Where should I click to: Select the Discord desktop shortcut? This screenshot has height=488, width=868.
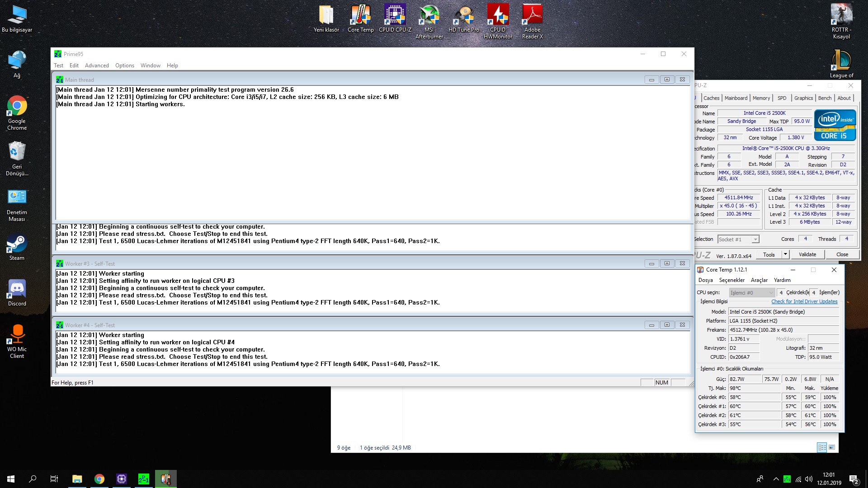17,292
